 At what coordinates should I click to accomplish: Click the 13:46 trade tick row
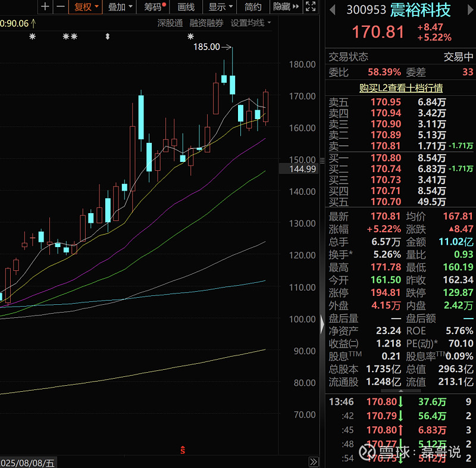pyautogui.click(x=400, y=402)
